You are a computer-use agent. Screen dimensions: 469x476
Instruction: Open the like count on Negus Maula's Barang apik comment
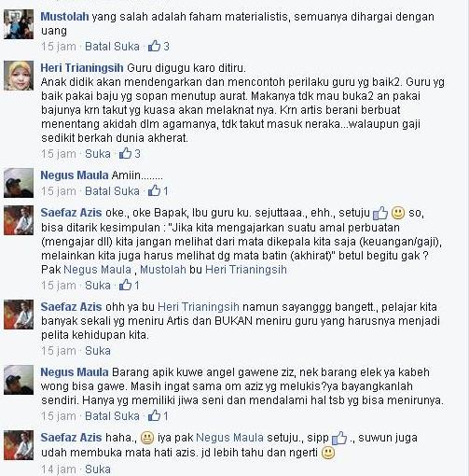pos(158,416)
